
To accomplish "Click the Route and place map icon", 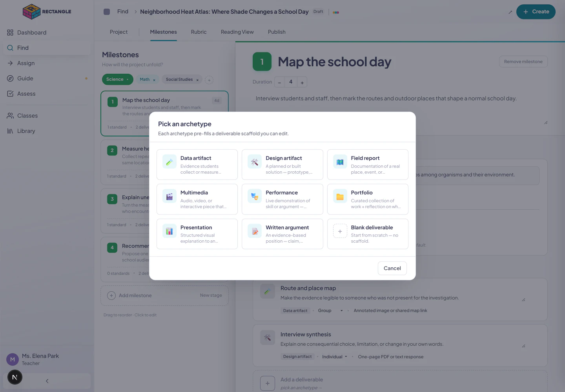I will pyautogui.click(x=268, y=291).
